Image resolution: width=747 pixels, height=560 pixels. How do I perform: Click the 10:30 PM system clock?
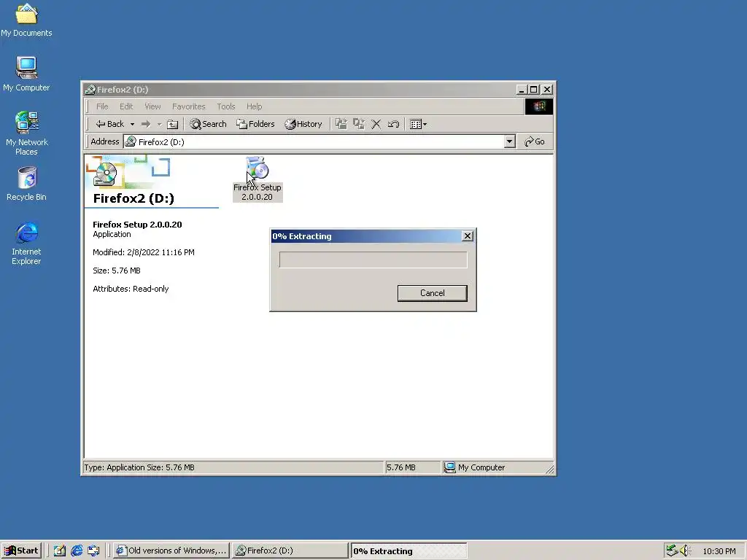pos(719,551)
